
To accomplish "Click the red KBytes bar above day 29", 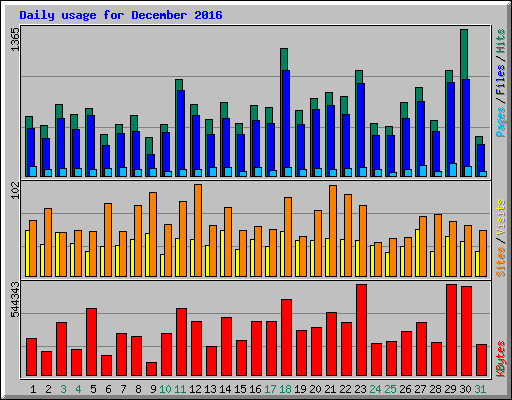I will point(451,330).
